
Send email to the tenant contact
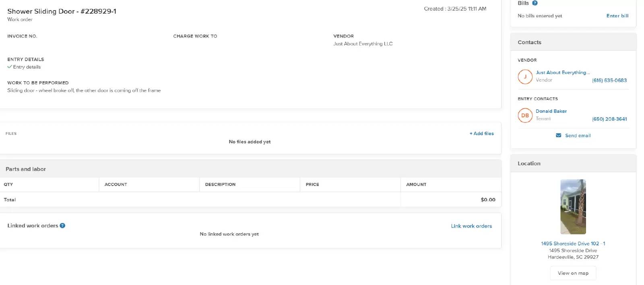pyautogui.click(x=578, y=136)
